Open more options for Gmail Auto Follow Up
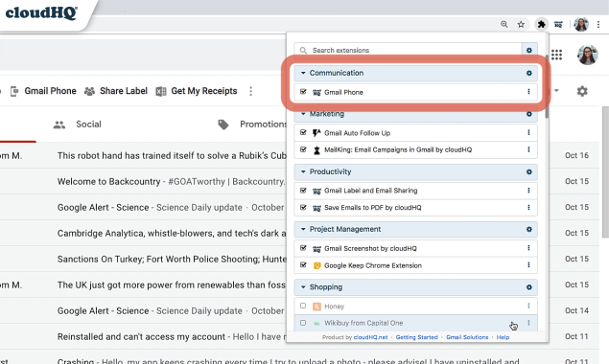This screenshot has width=609, height=364. pyautogui.click(x=528, y=133)
